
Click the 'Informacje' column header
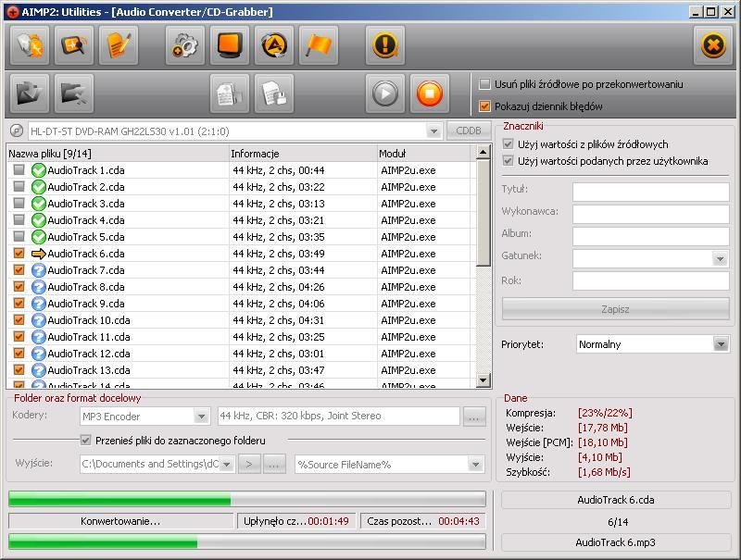(303, 154)
